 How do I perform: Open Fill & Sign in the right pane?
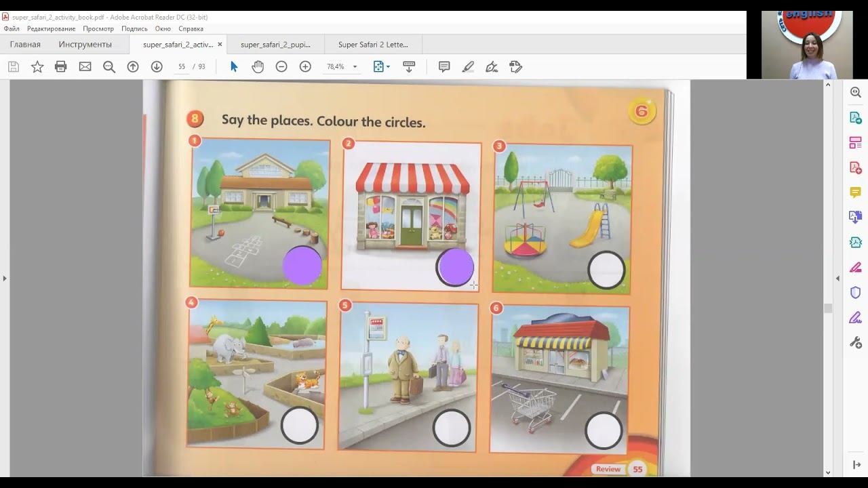point(856,317)
